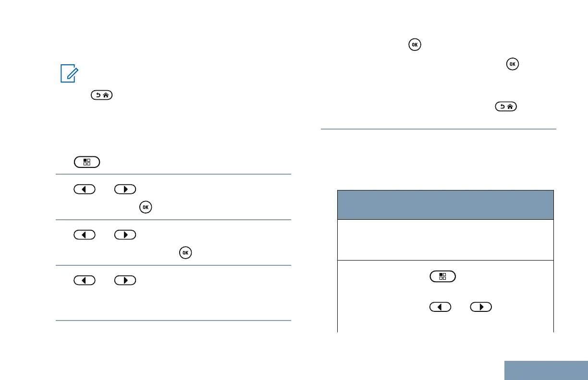
Task: Tap the second OK button in the right column
Action: click(513, 63)
